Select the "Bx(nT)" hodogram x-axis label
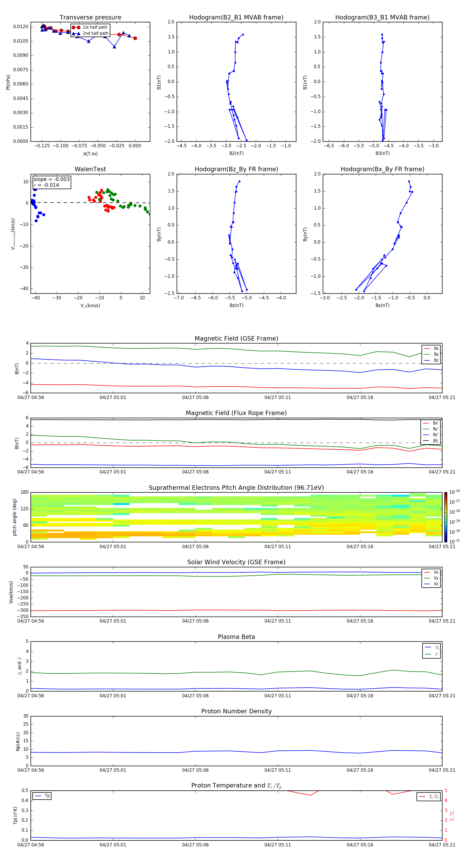Viewport: 473px width, 868px height. [x=382, y=306]
